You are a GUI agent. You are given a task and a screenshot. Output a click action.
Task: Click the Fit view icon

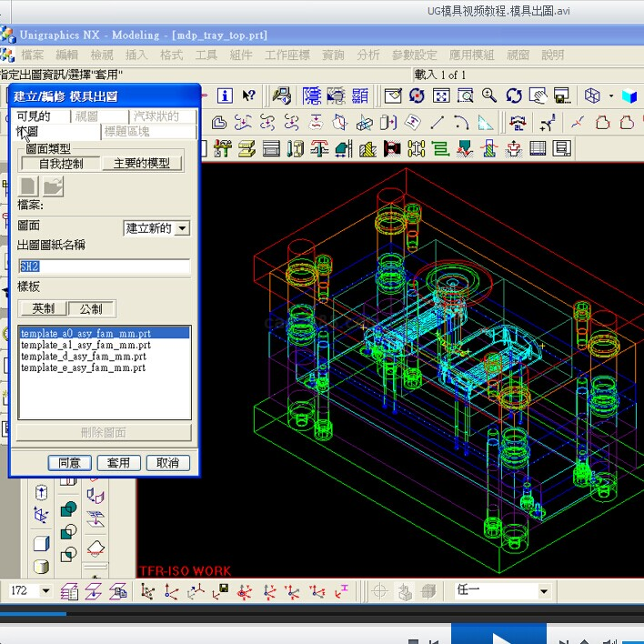click(x=441, y=96)
